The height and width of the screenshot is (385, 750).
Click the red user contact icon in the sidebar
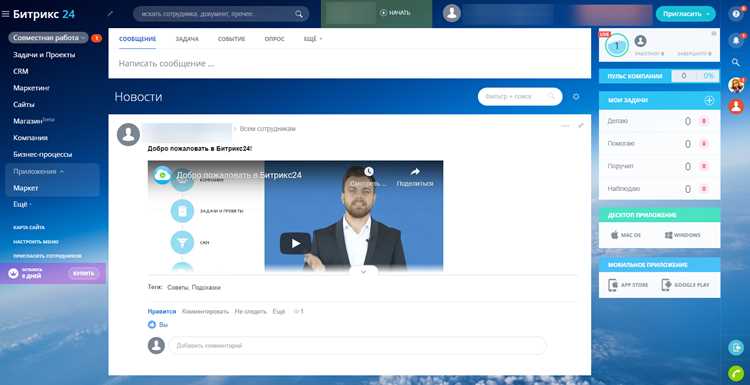[736, 106]
